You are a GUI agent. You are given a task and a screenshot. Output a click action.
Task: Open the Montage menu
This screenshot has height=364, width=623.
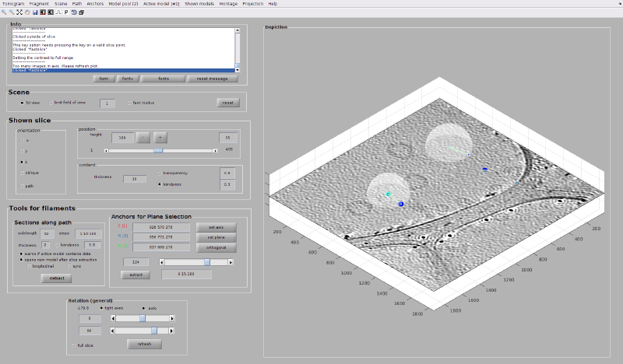228,4
